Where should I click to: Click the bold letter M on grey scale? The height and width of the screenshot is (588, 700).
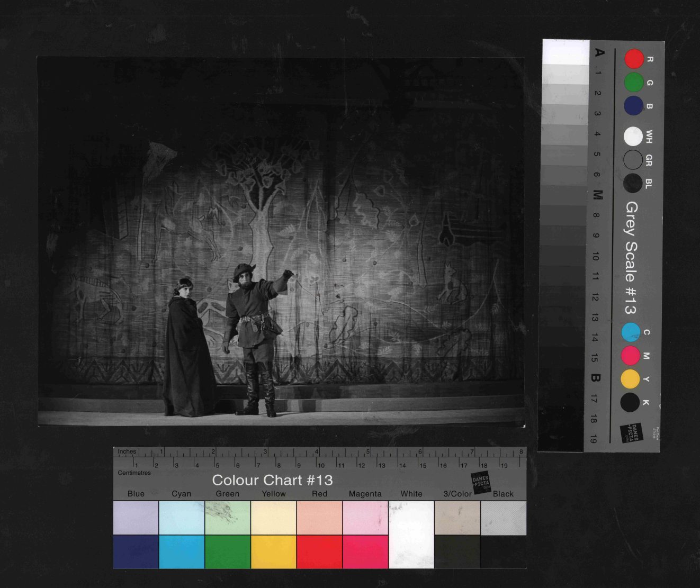[598, 195]
